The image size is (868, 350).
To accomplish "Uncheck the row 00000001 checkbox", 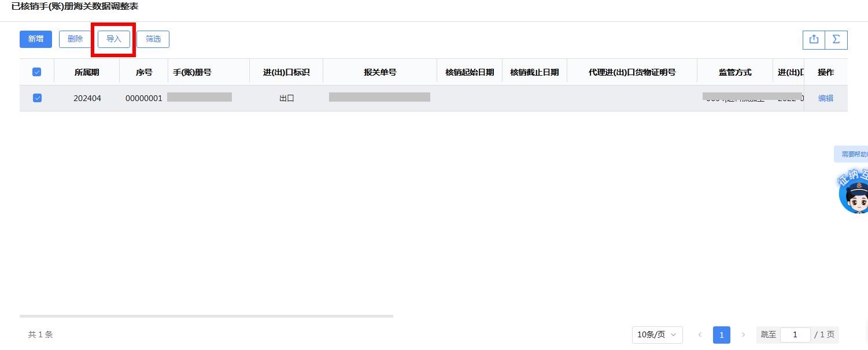I will coord(37,98).
